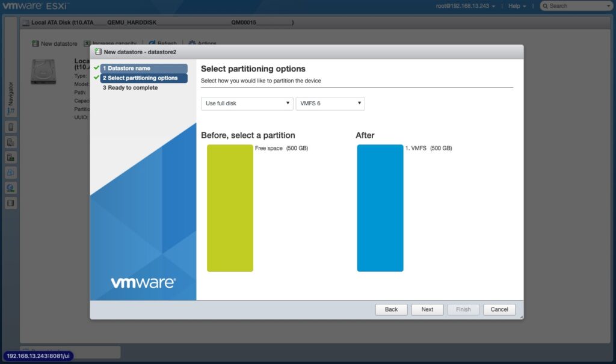
Task: Grab the dialog resize handle corner
Action: click(522, 317)
